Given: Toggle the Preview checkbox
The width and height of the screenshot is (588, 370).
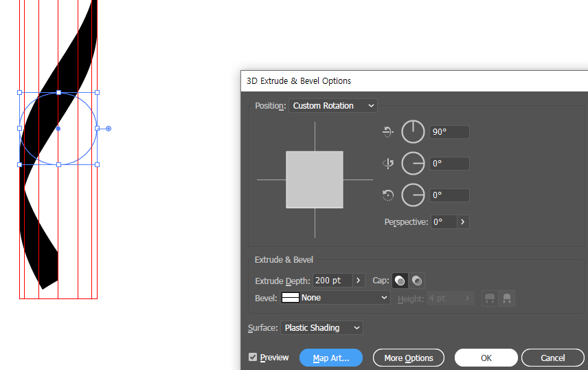Looking at the screenshot, I should coord(253,357).
